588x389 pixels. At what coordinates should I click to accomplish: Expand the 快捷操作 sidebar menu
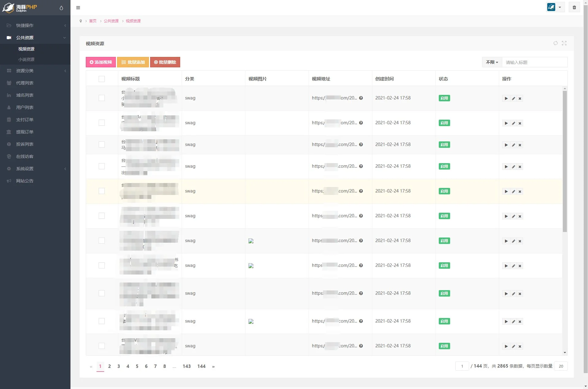click(x=35, y=25)
